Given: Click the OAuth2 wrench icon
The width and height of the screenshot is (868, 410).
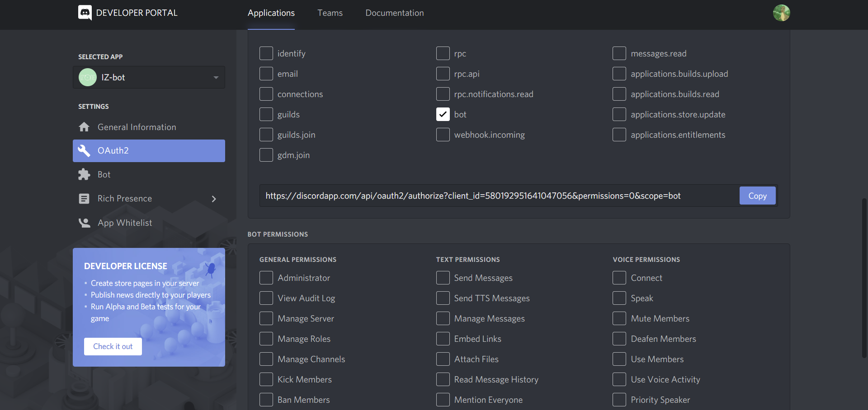Looking at the screenshot, I should 84,150.
